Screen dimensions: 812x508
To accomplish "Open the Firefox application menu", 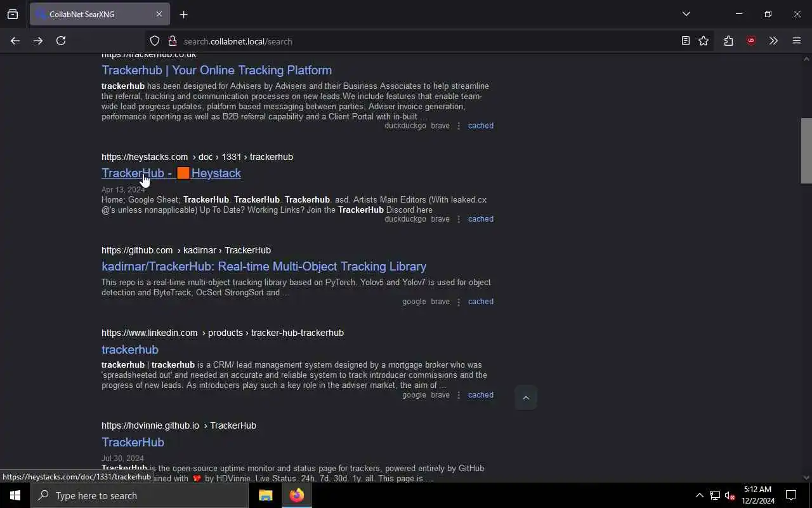I will 797,41.
